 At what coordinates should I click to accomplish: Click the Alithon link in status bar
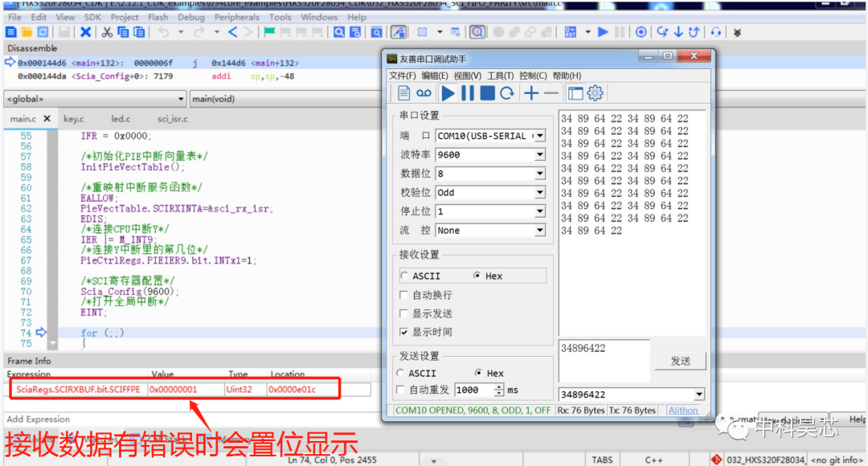(682, 410)
